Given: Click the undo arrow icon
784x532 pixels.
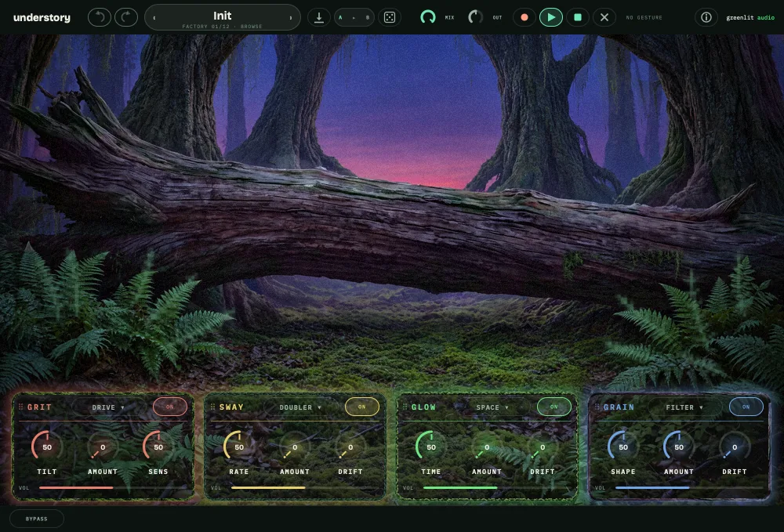Looking at the screenshot, I should point(99,17).
